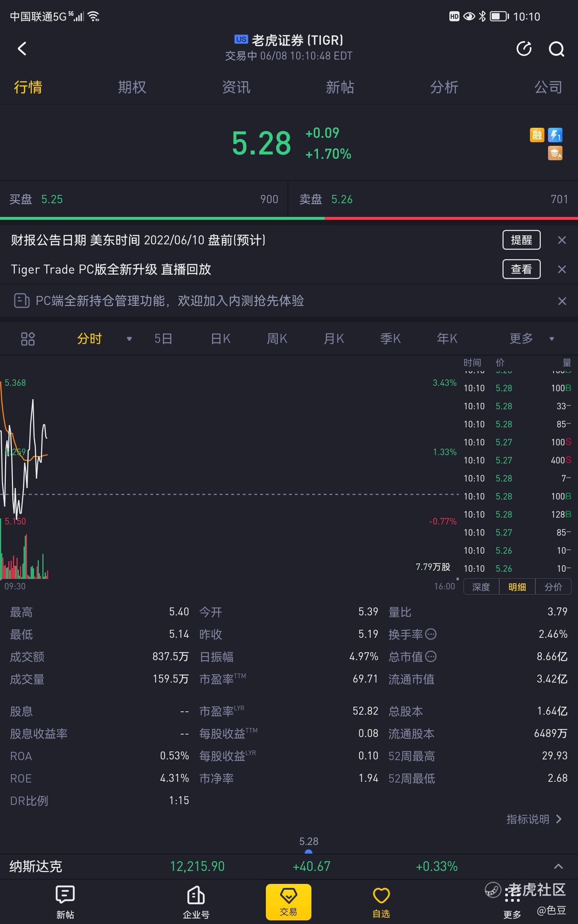Expand the 分时 dropdown arrow

click(x=129, y=339)
